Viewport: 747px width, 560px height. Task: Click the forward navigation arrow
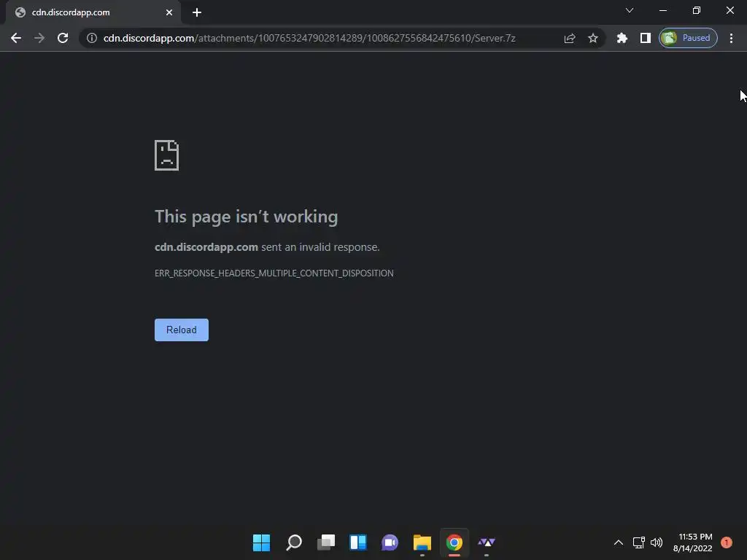point(39,38)
